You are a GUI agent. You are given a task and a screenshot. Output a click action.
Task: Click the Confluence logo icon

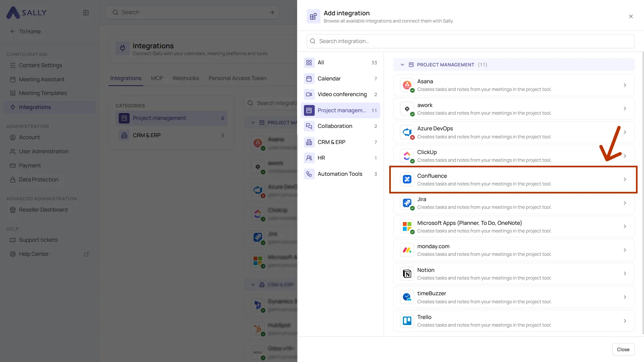tap(407, 179)
